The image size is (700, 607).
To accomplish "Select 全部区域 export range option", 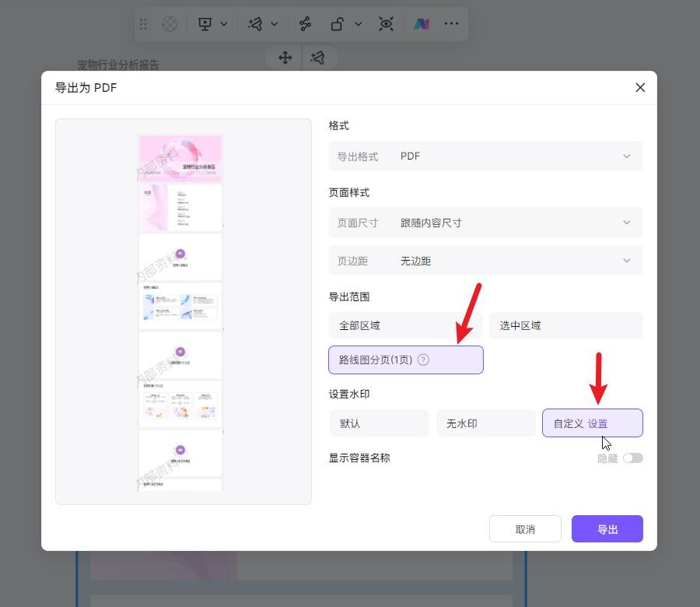I will click(405, 326).
